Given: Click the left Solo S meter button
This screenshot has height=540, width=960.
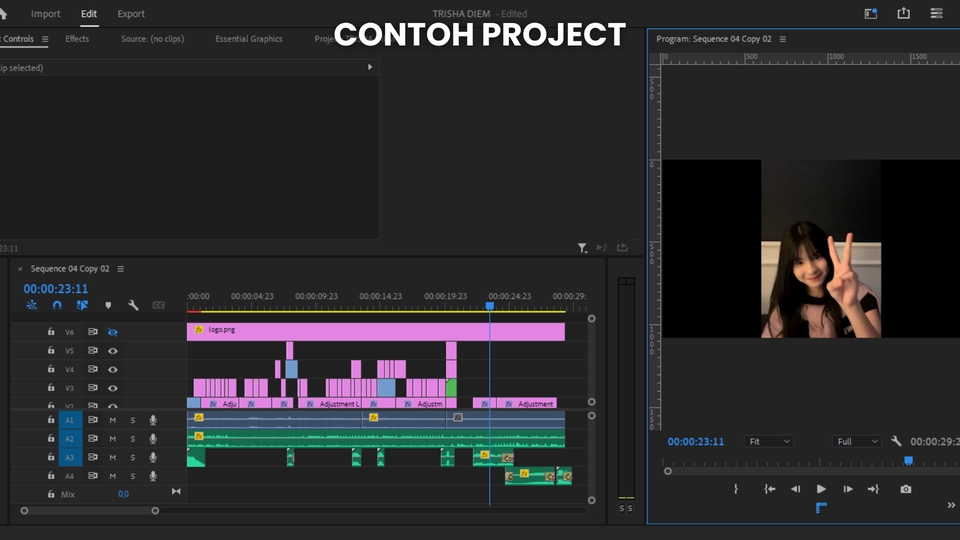Looking at the screenshot, I should pyautogui.click(x=621, y=508).
